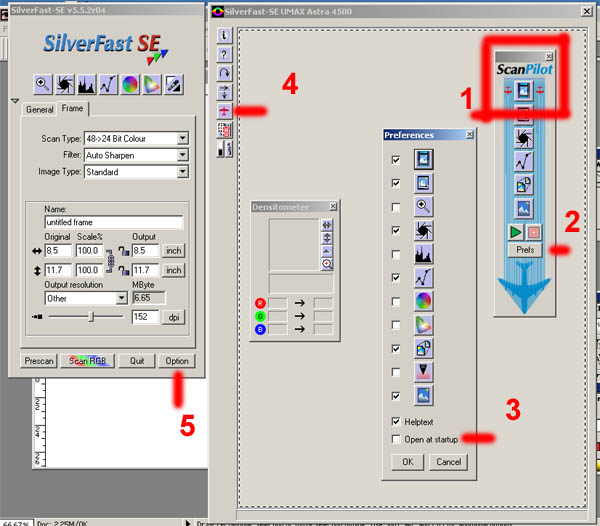
Task: Open the gradation curves tool in SilverFast toolbar
Action: click(108, 84)
